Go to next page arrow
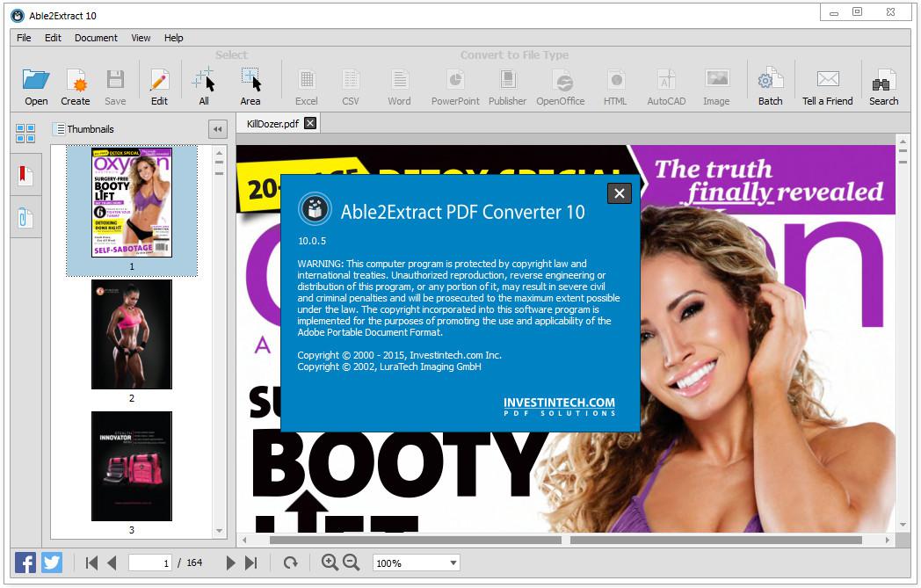Screen dimensions: 921x588 [230, 563]
